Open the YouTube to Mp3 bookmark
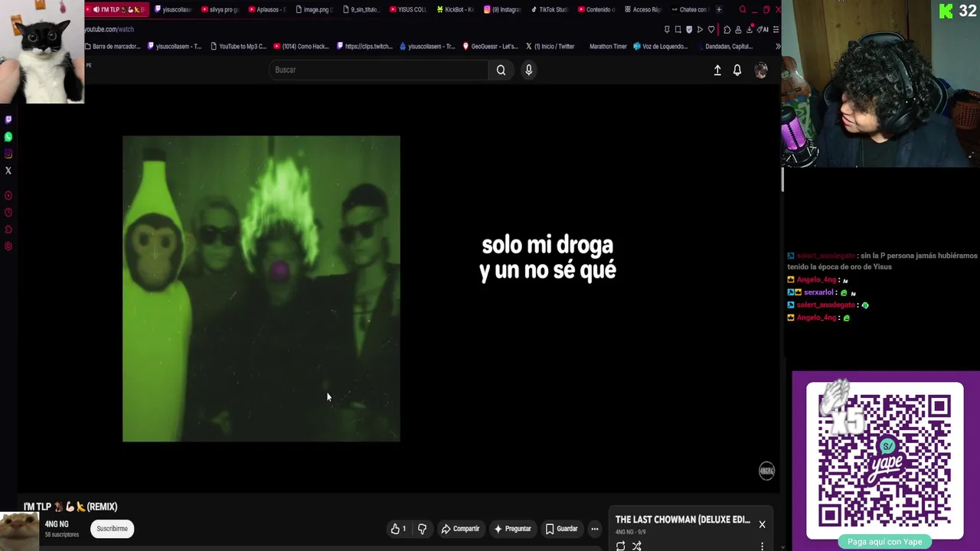Image resolution: width=980 pixels, height=551 pixels. click(x=238, y=47)
